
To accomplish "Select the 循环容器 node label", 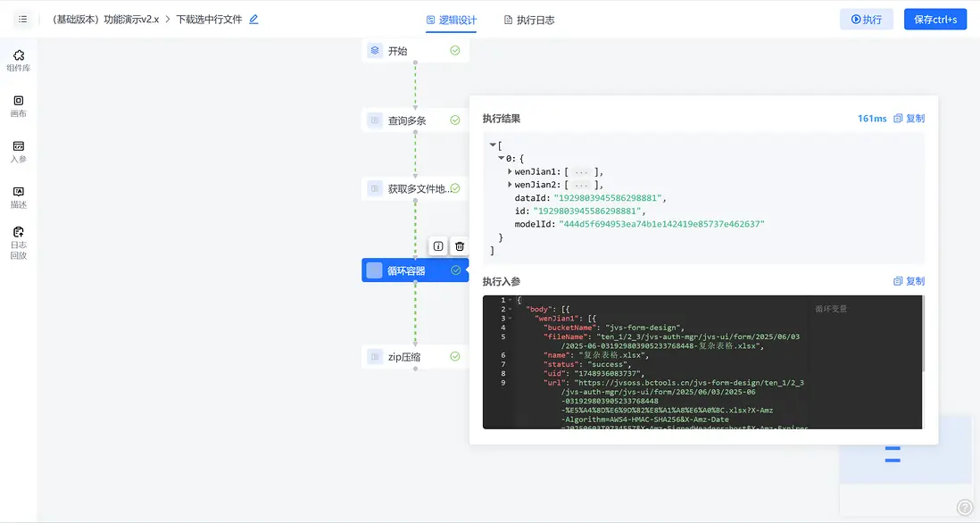I will [406, 270].
